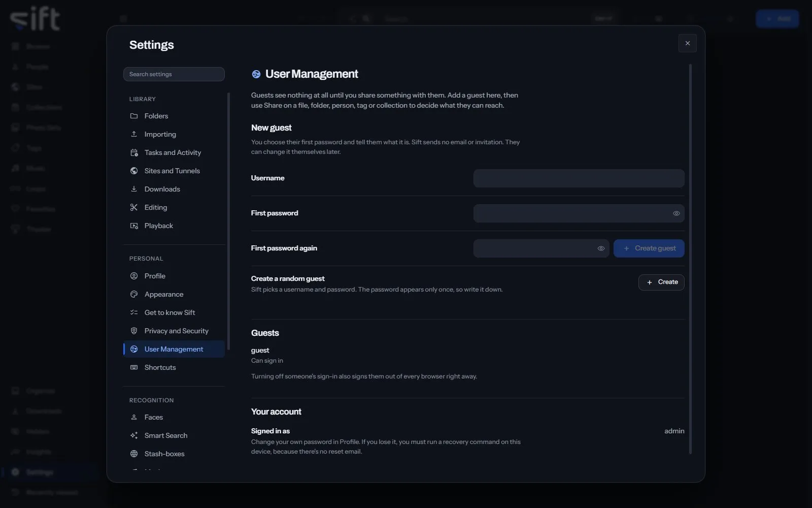Go to the User Management section

point(174,349)
